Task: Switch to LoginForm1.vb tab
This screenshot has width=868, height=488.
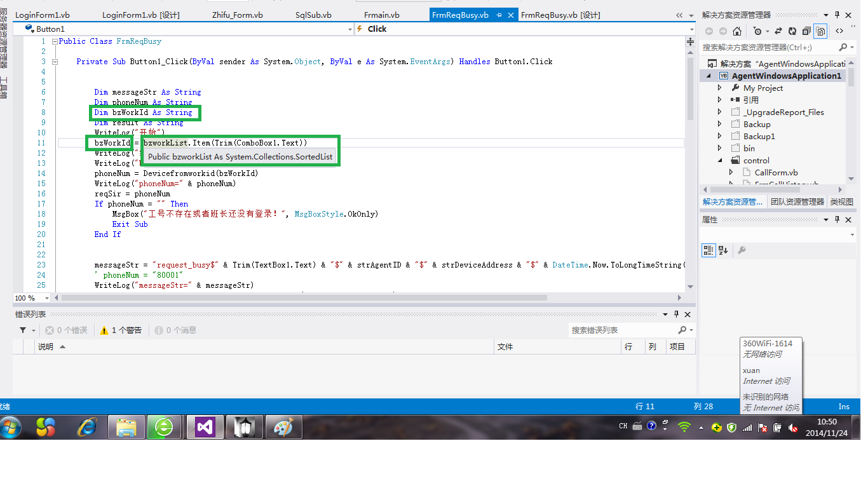Action: coord(43,15)
